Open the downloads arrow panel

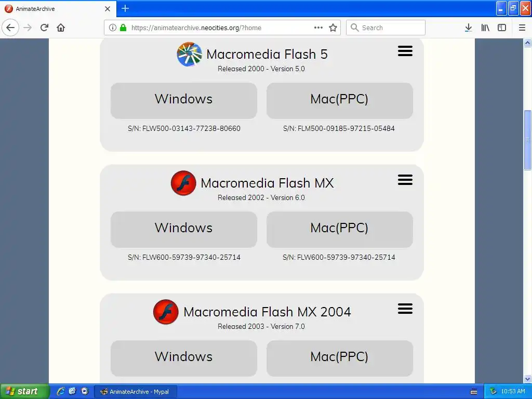[468, 28]
